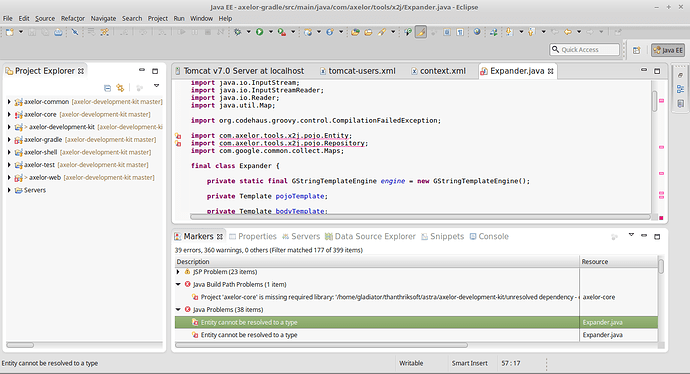Expand the axelor-common project node
The width and height of the screenshot is (690, 374).
[9, 102]
